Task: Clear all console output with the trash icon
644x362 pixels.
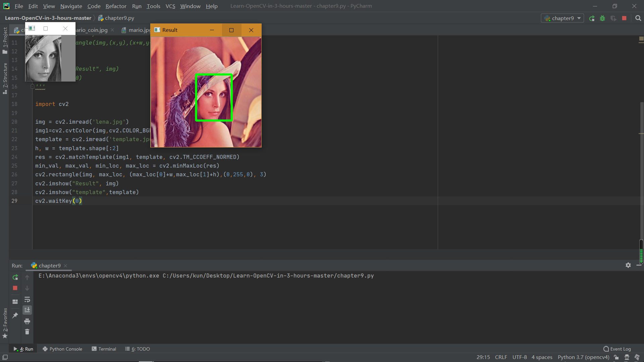Action: click(x=27, y=332)
